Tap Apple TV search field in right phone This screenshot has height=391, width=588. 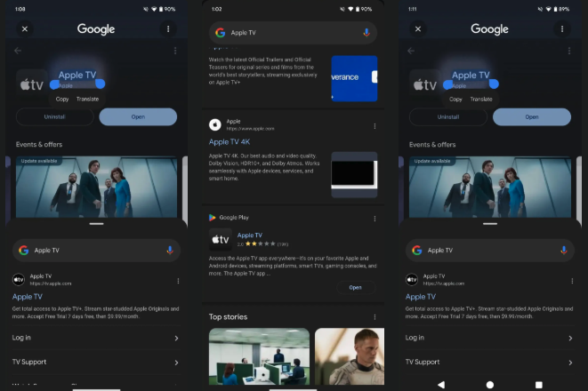[x=490, y=251]
